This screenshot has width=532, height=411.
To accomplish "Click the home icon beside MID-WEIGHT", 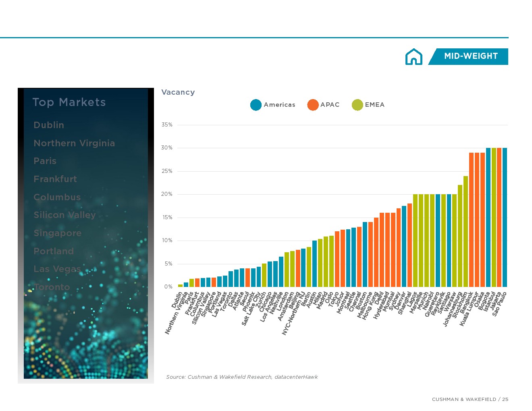I will pyautogui.click(x=414, y=57).
